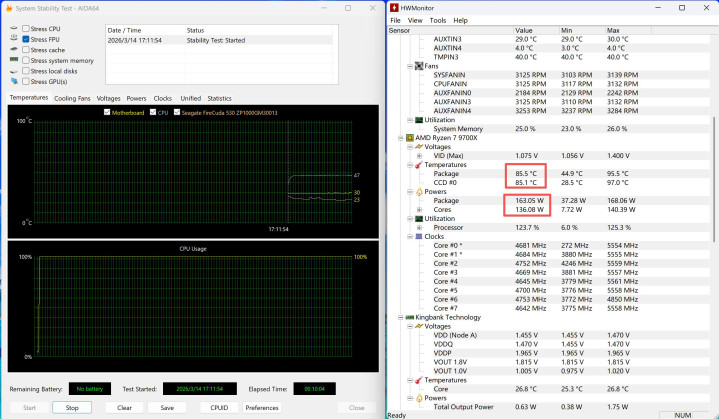Click the Clocks icon under AMD Ryzen

coord(418,236)
